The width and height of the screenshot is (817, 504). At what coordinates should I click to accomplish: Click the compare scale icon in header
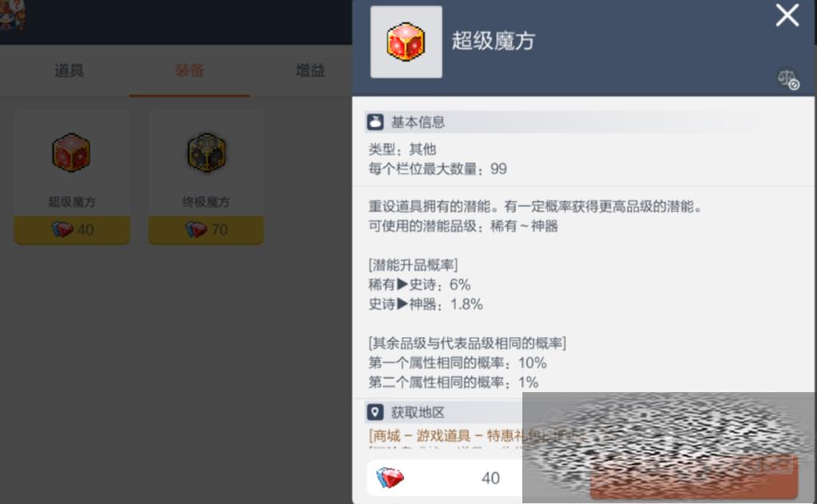(787, 79)
